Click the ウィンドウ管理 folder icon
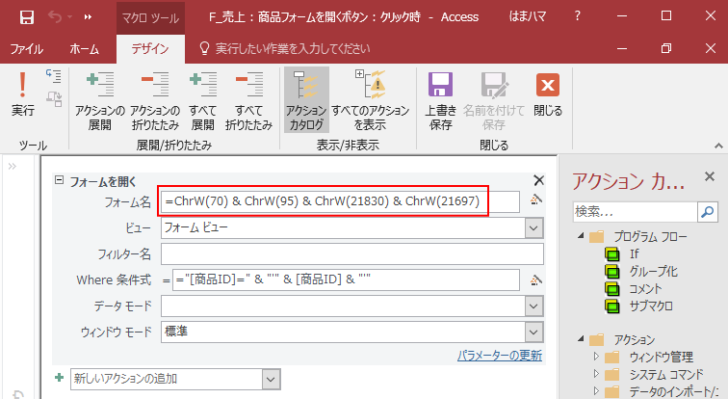 click(x=612, y=357)
